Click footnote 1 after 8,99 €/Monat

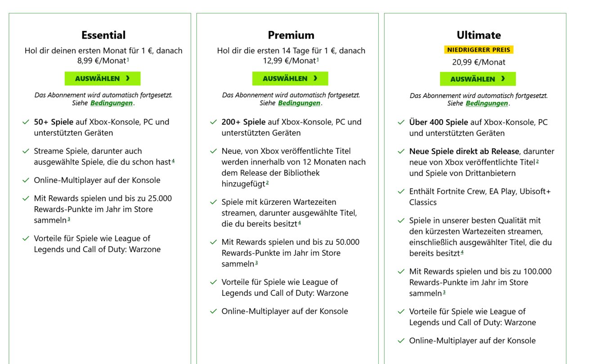tap(128, 60)
